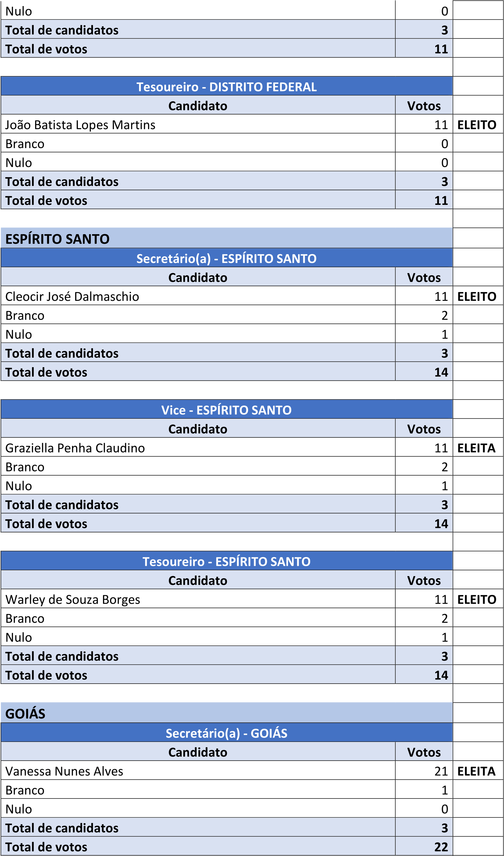
Task: Click the GOIÁS section heading
Action: tap(25, 714)
